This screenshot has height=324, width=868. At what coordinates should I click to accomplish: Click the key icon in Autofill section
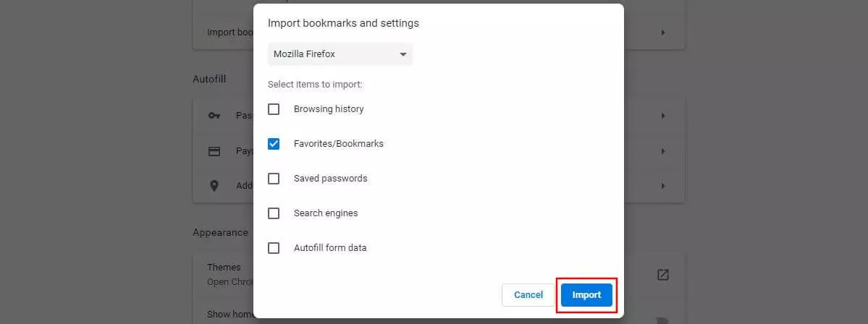click(x=214, y=116)
